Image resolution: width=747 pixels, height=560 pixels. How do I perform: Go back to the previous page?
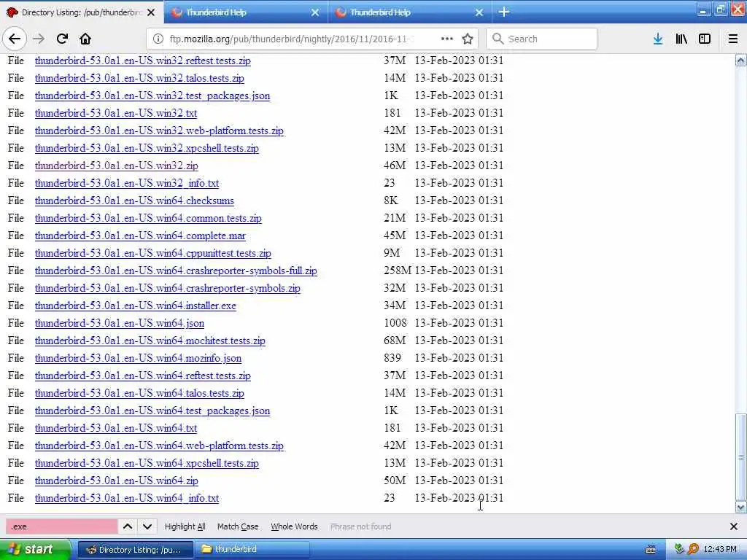[15, 39]
